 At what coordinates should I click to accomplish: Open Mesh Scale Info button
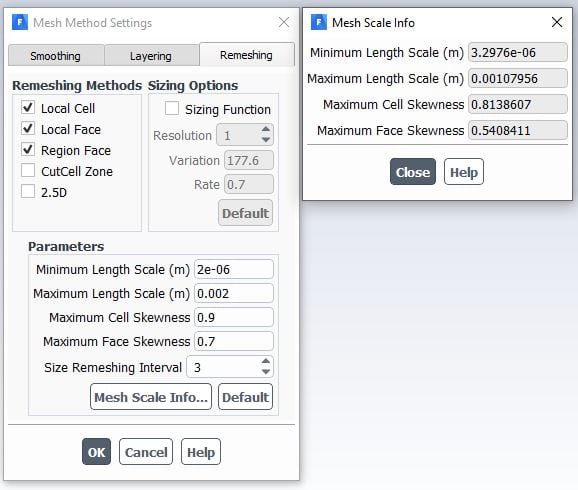tap(151, 397)
